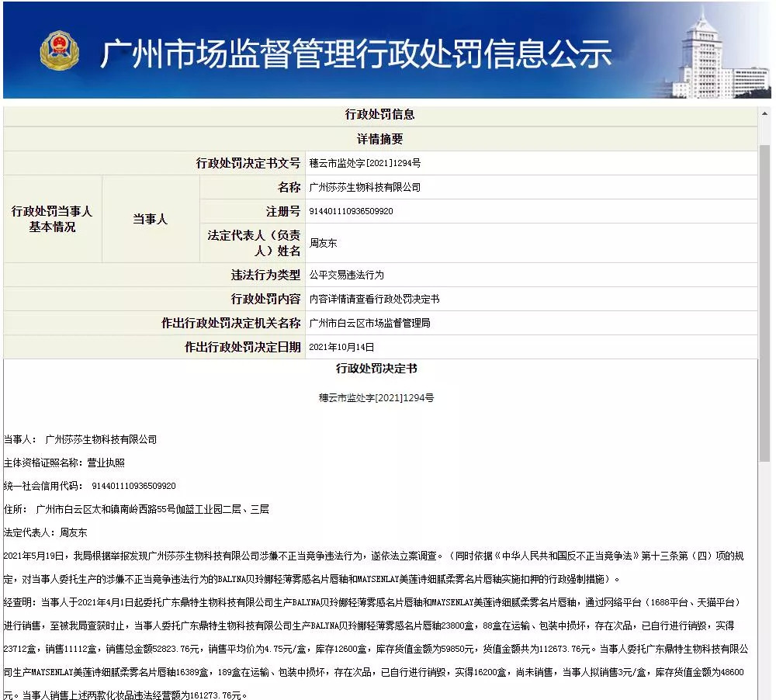Click the value 广州市白云区市场监督管理局
The width and height of the screenshot is (776, 700).
click(x=369, y=324)
